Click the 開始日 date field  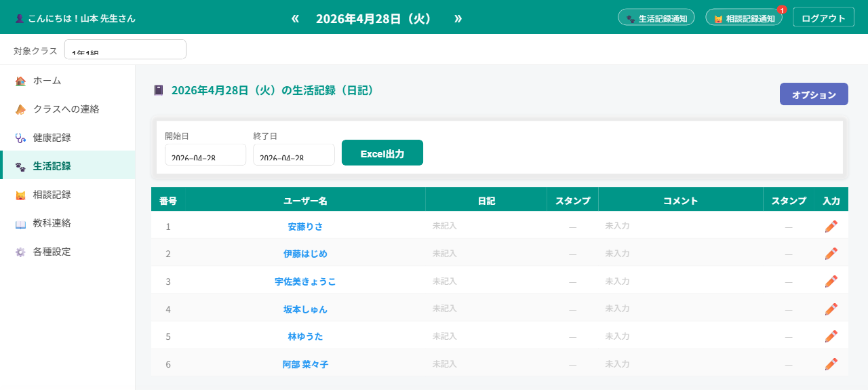point(205,155)
